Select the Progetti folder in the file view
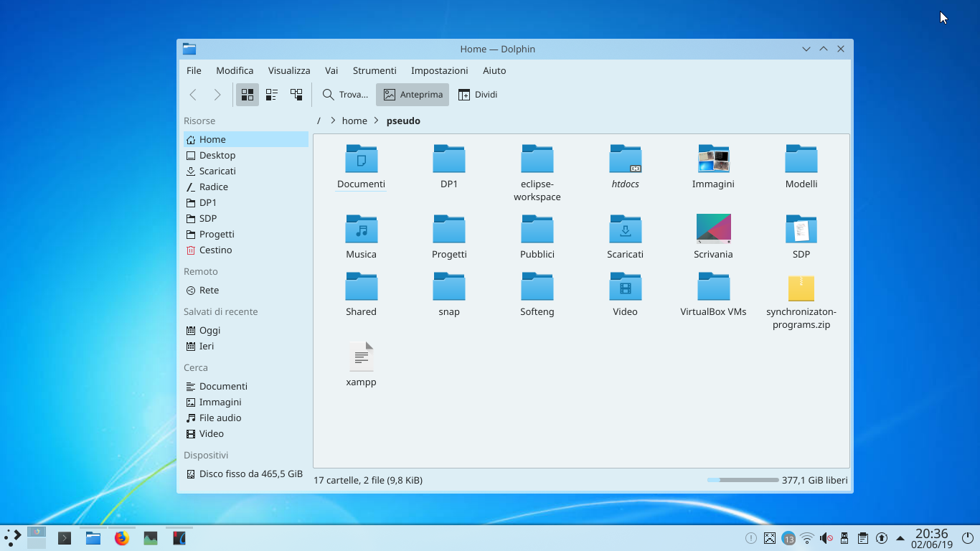 coord(449,229)
